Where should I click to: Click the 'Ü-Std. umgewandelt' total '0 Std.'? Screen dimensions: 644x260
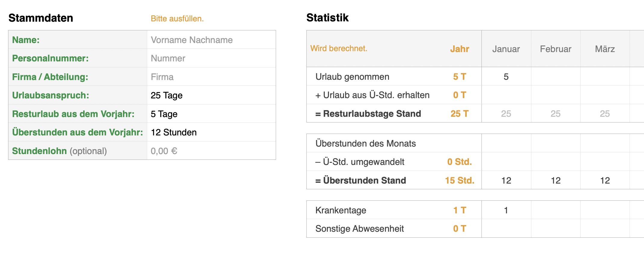pyautogui.click(x=459, y=162)
